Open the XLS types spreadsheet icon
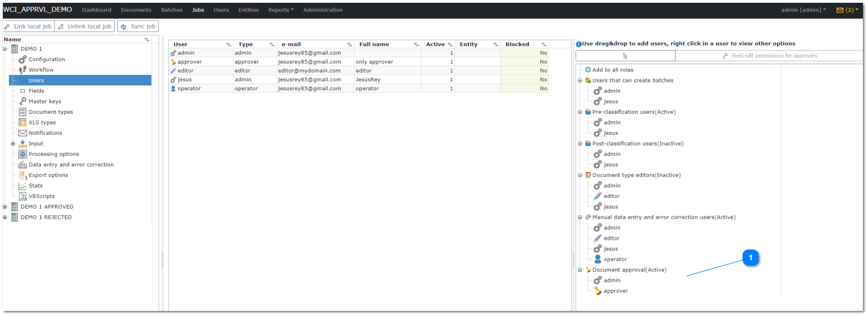This screenshot has height=316, width=868. pos(23,122)
